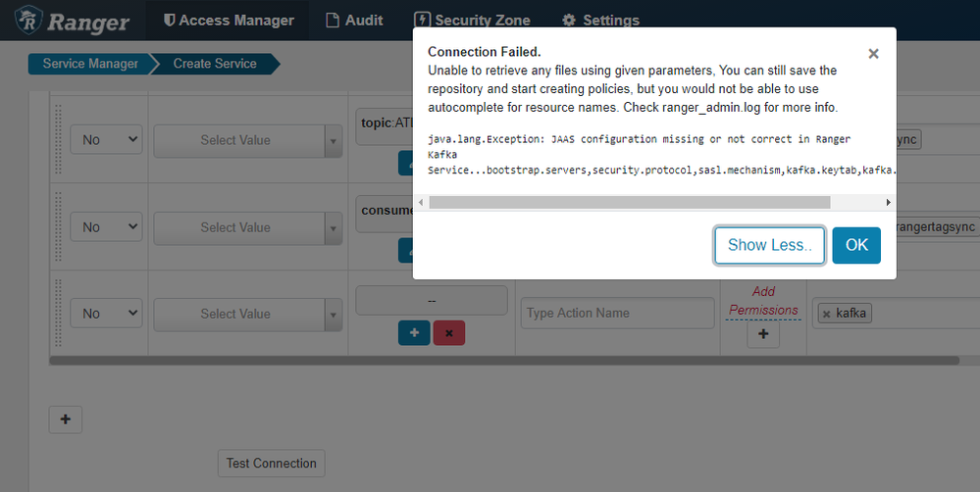The height and width of the screenshot is (492, 980).
Task: Click the policy table horizontal scrollbar
Action: tap(504, 361)
